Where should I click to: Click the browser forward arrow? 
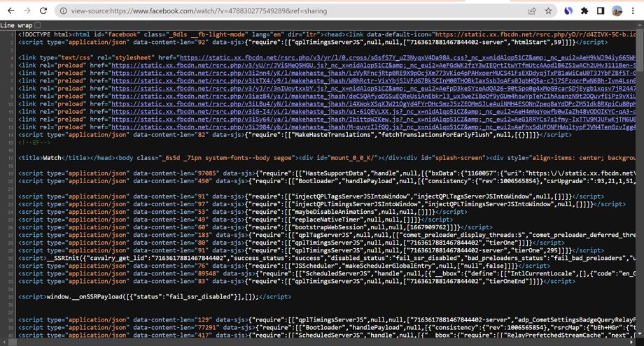27,11
